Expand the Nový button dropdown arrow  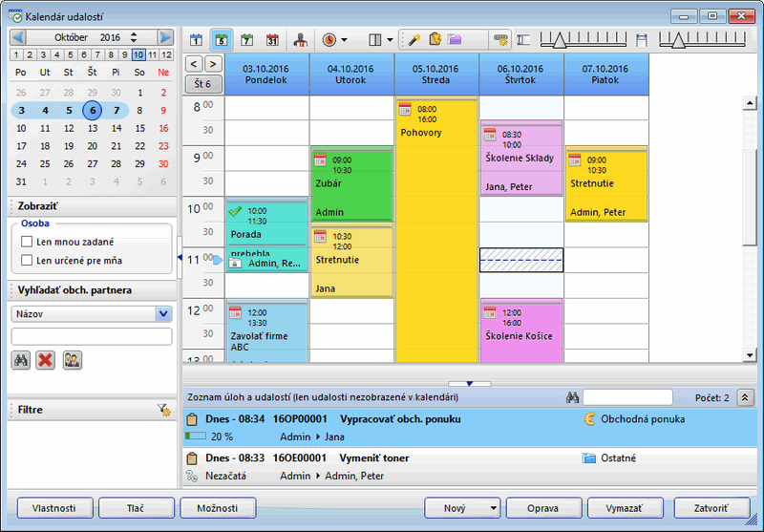click(493, 508)
